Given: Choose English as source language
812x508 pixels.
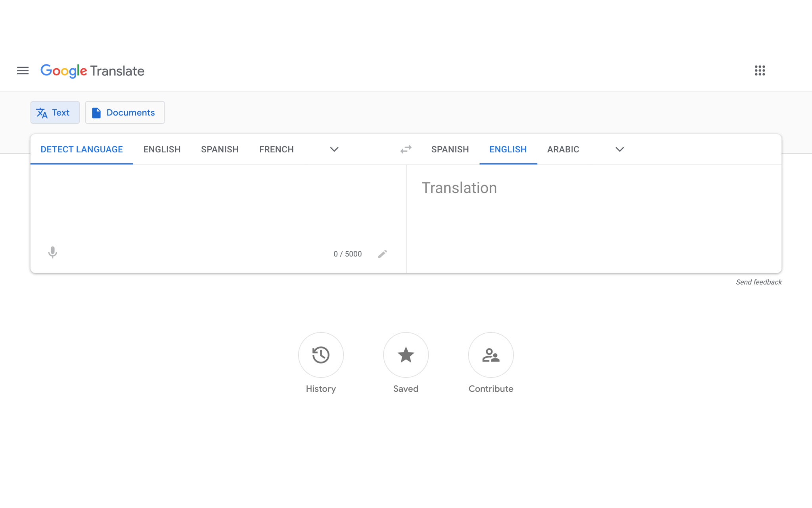Looking at the screenshot, I should (x=162, y=149).
